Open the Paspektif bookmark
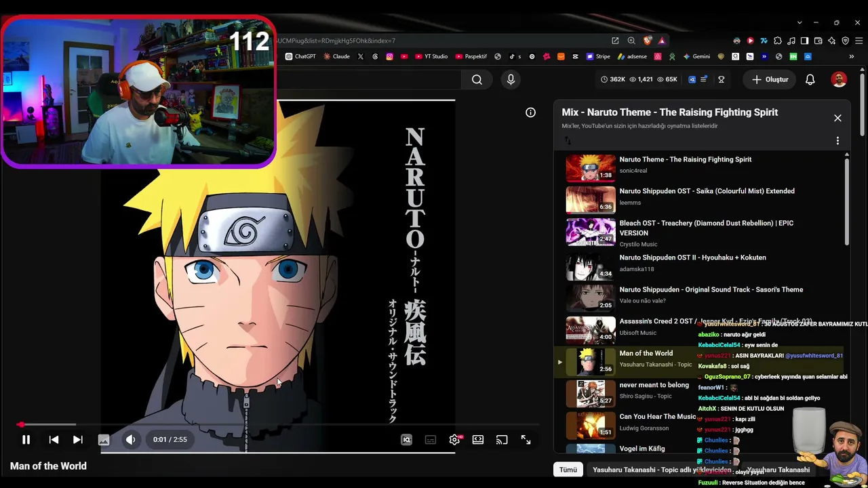The width and height of the screenshot is (868, 488). [x=471, y=56]
